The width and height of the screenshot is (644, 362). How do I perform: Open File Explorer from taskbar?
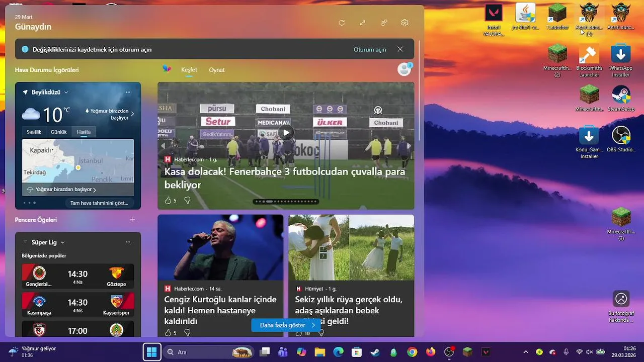pos(319,352)
